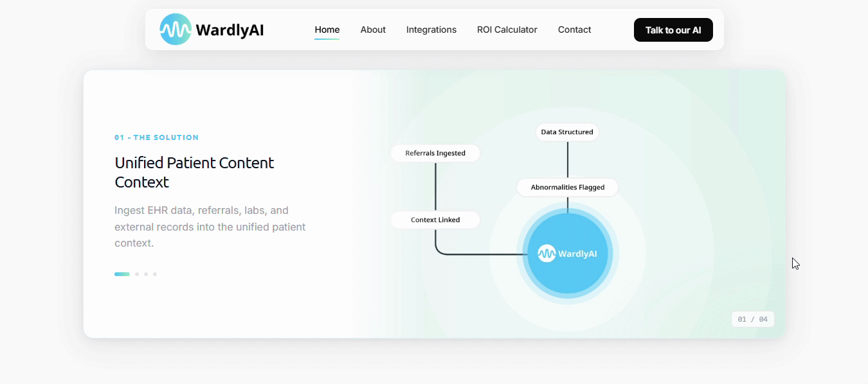The height and width of the screenshot is (384, 868).
Task: Click the Abnormalities Flagged node
Action: point(567,188)
